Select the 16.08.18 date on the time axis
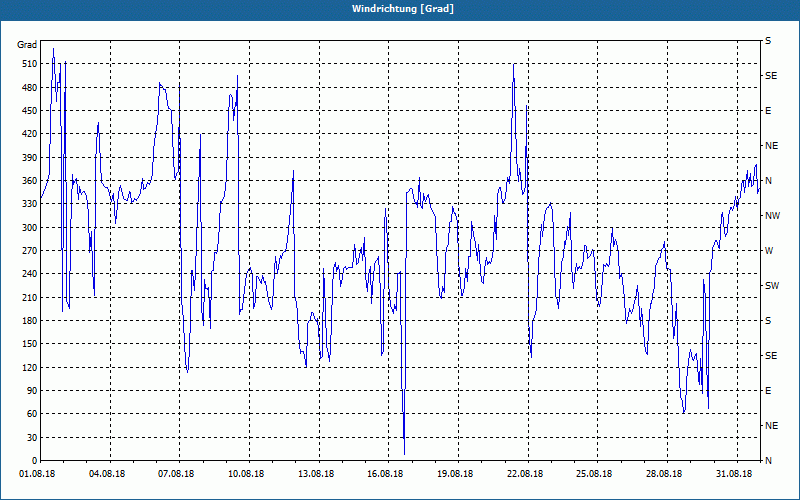The width and height of the screenshot is (800, 500). 385,474
